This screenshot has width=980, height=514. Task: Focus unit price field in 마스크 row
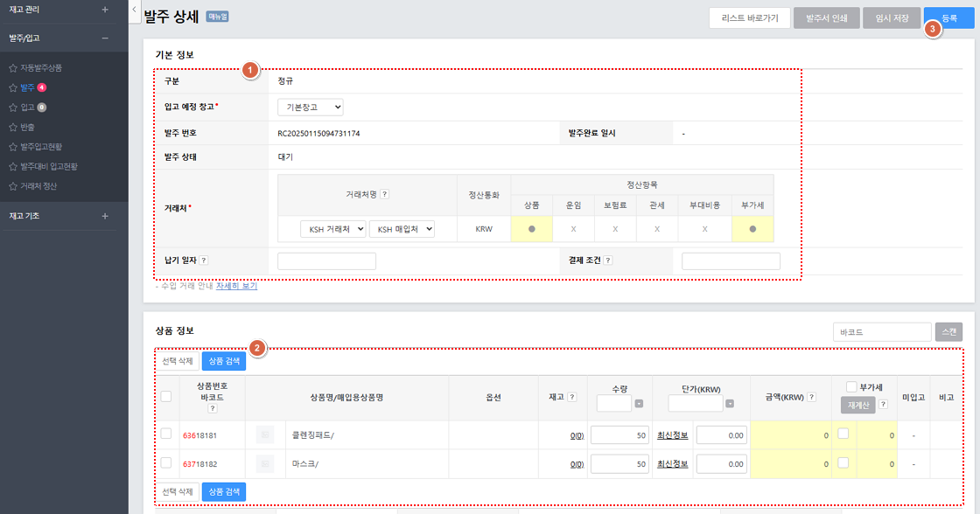(x=722, y=464)
